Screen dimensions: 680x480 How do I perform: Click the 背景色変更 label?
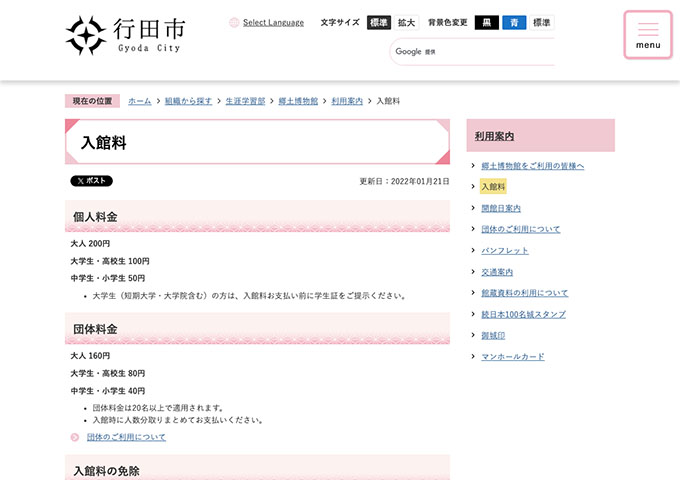[x=448, y=23]
